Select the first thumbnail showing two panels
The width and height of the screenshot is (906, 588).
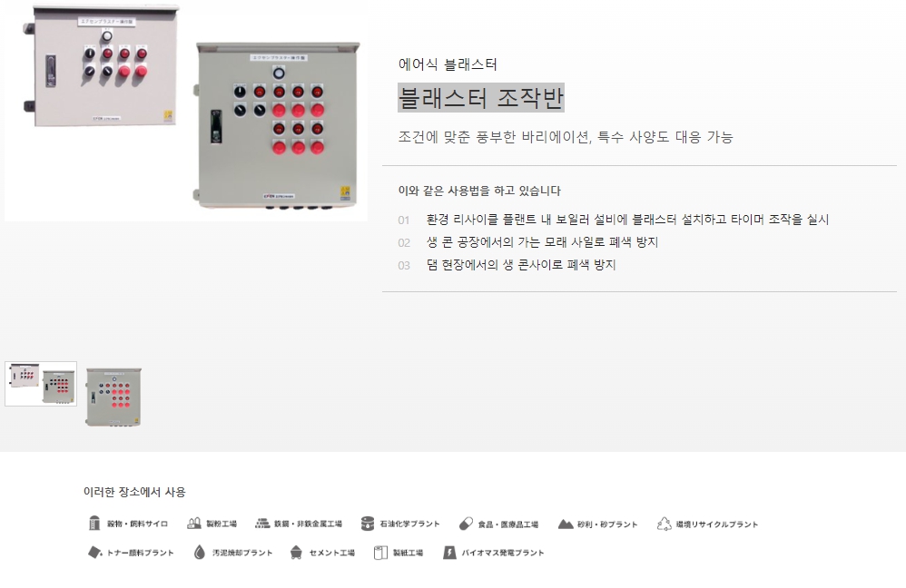click(41, 384)
